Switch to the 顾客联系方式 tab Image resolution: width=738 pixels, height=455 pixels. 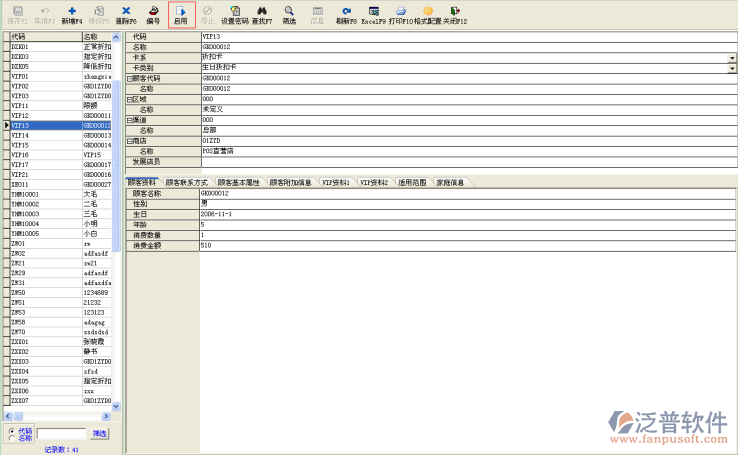tap(186, 183)
